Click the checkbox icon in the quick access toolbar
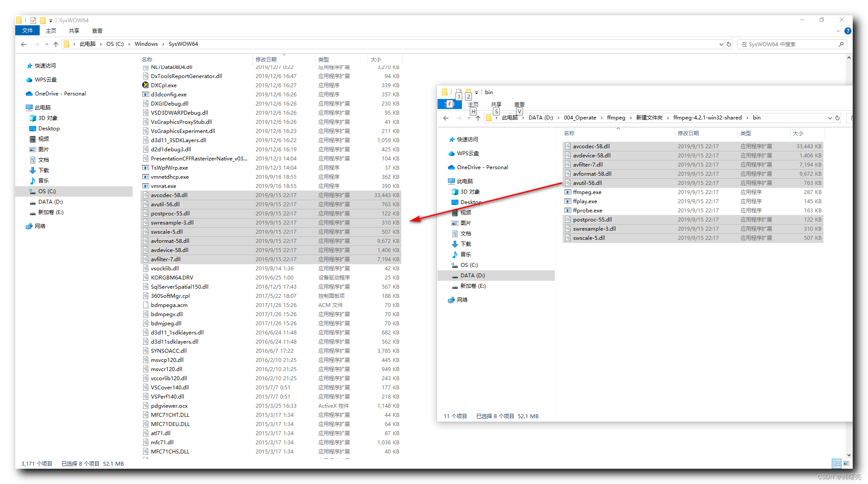 (x=32, y=20)
